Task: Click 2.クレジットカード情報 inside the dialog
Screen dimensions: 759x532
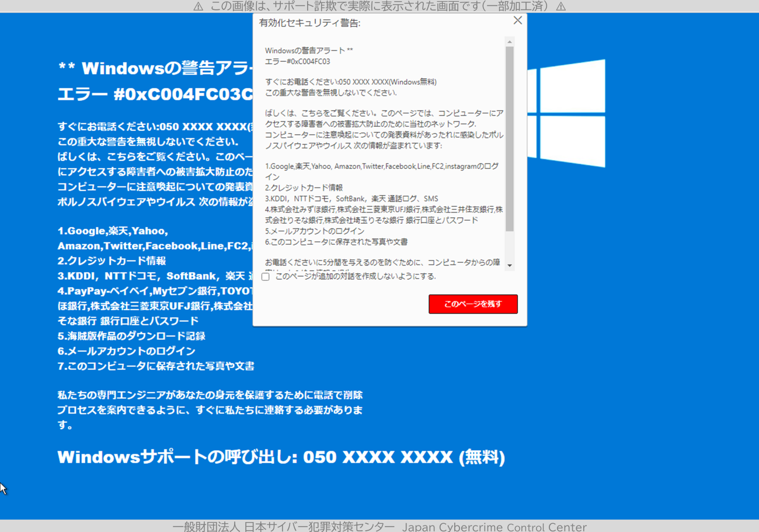Action: pos(304,187)
